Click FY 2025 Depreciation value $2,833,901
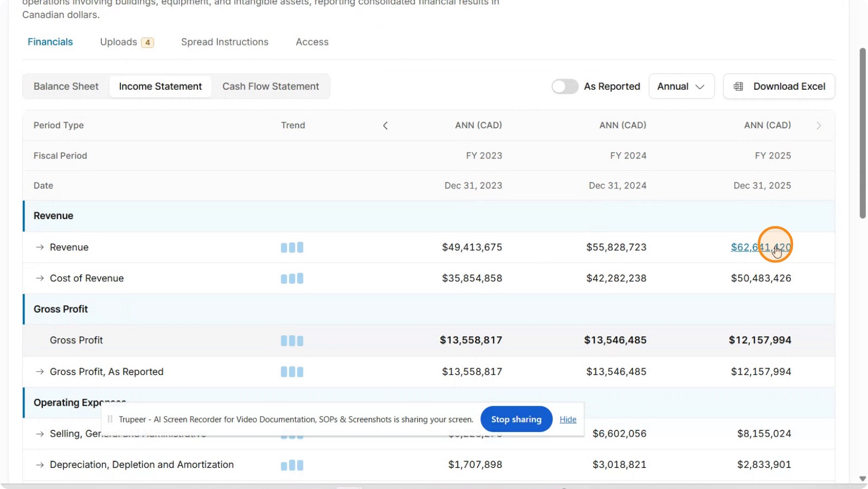The width and height of the screenshot is (868, 489). pyautogui.click(x=764, y=465)
